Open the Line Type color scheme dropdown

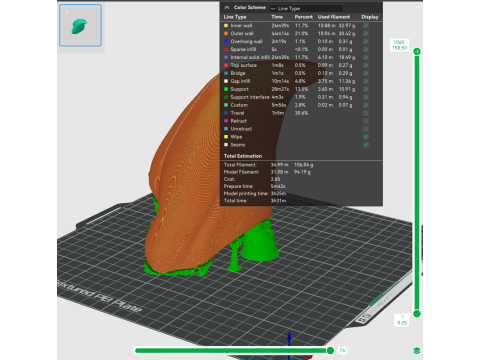point(306,8)
